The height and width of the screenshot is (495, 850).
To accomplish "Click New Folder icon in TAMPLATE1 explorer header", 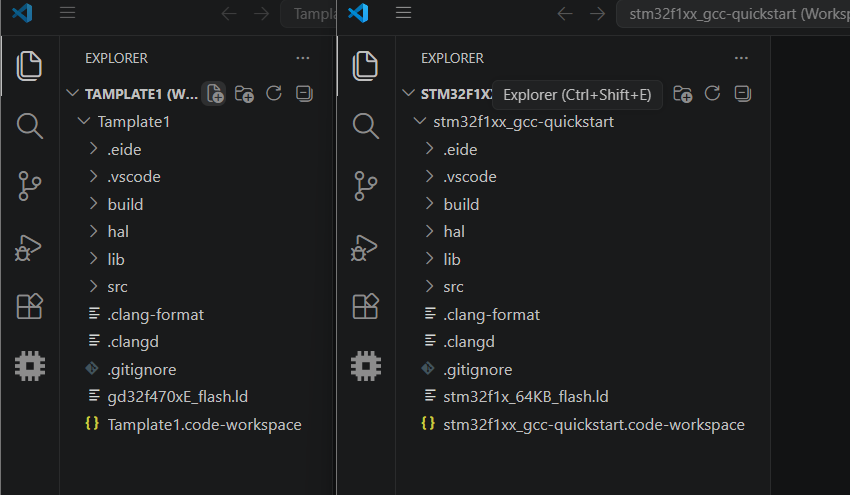I will pyautogui.click(x=244, y=94).
